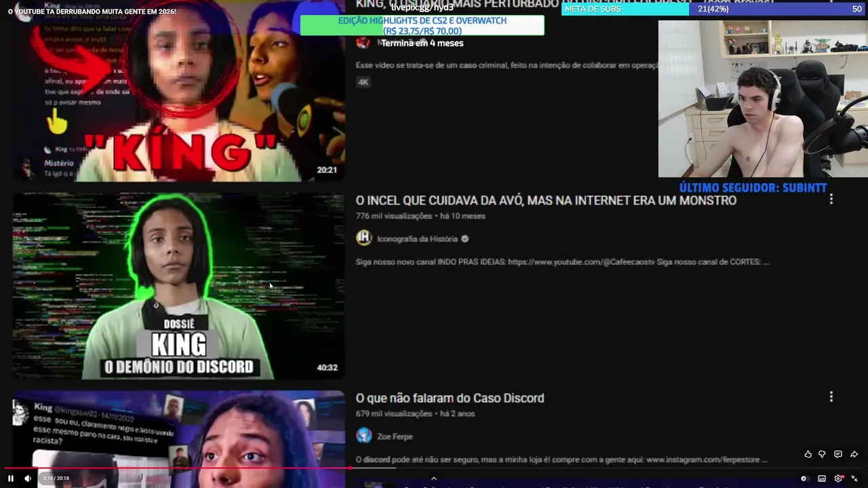Share the video via arrow icon
The image size is (868, 488).
point(854,454)
